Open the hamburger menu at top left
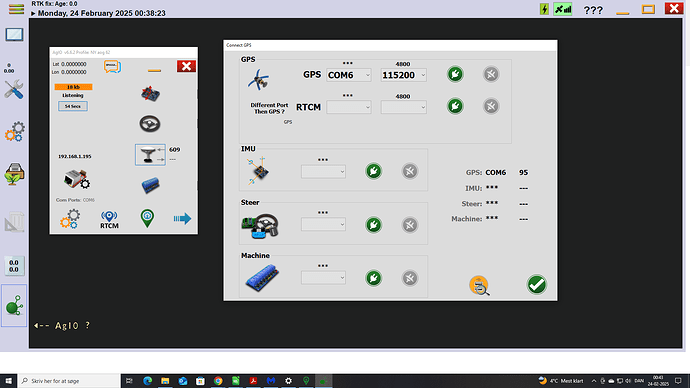The image size is (690, 388). pos(16,9)
